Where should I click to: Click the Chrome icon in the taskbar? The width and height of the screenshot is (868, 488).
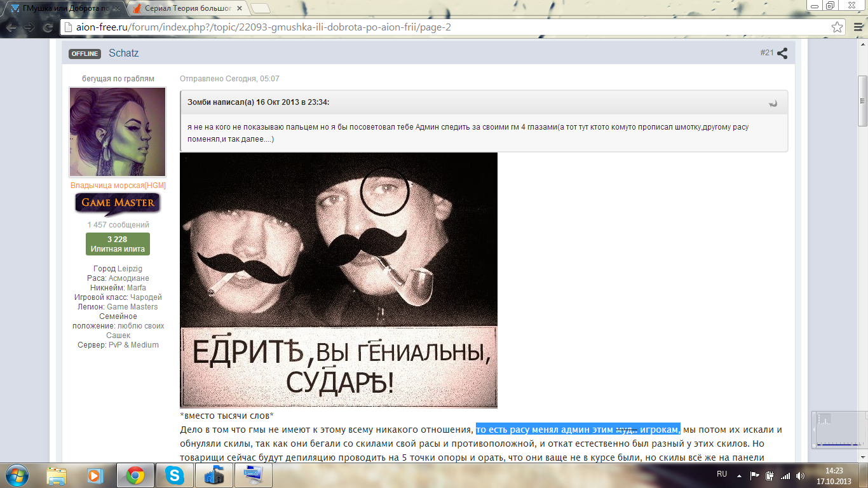coord(134,475)
